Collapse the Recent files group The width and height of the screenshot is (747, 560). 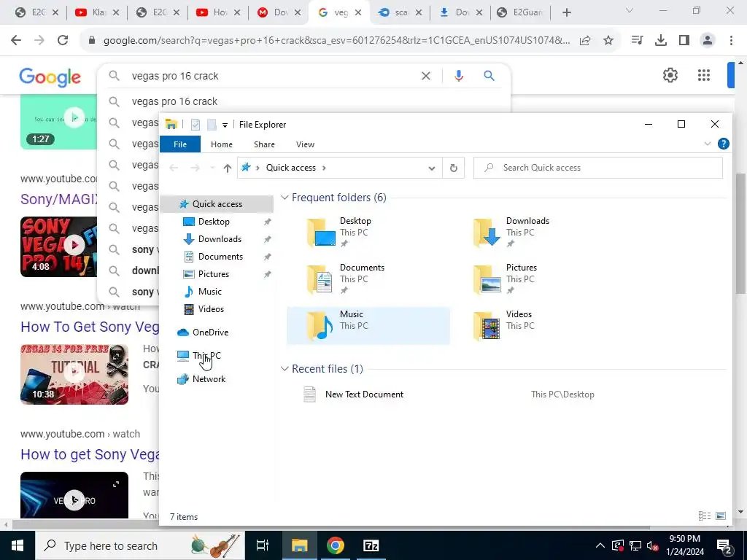[285, 368]
